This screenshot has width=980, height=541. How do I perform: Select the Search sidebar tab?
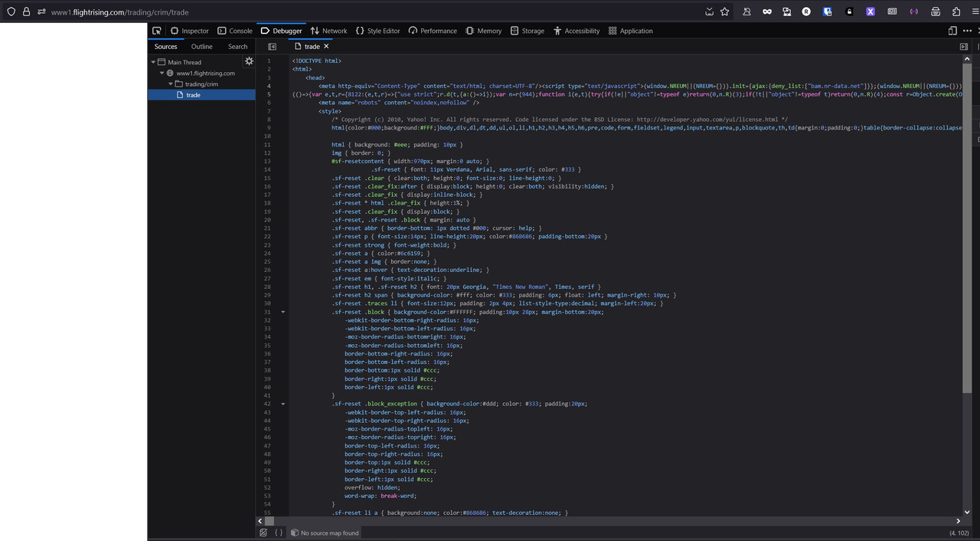click(x=238, y=46)
